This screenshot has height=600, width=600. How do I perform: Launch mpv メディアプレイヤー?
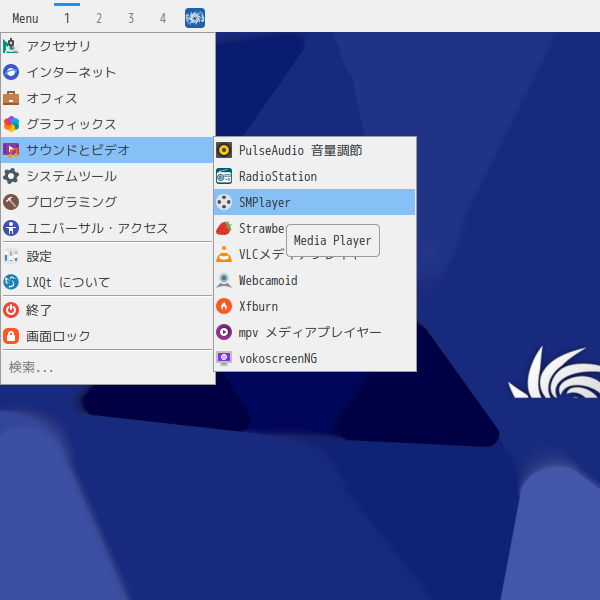[x=315, y=332]
